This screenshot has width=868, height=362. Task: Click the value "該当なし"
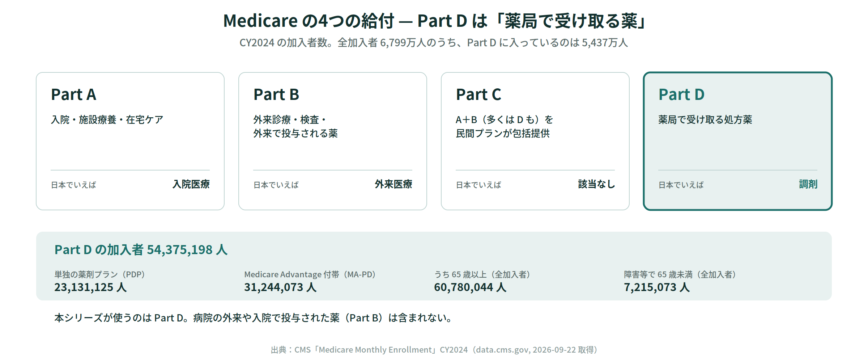coord(596,184)
